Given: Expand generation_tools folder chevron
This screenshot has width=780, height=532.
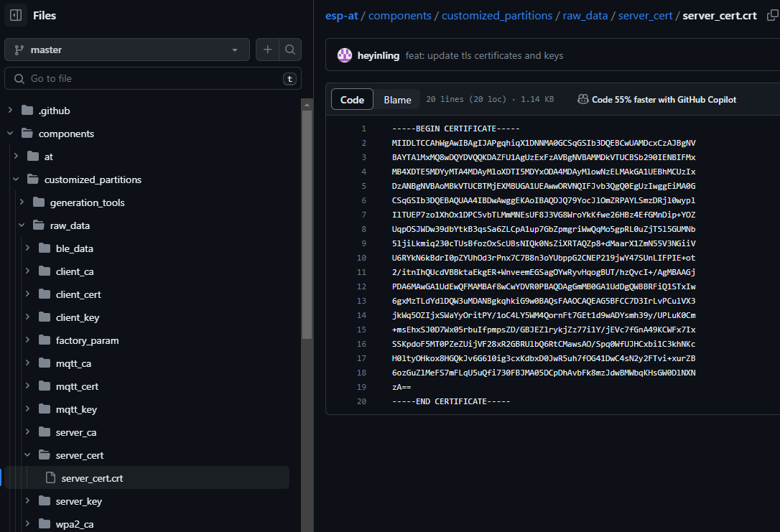Looking at the screenshot, I should pos(22,202).
